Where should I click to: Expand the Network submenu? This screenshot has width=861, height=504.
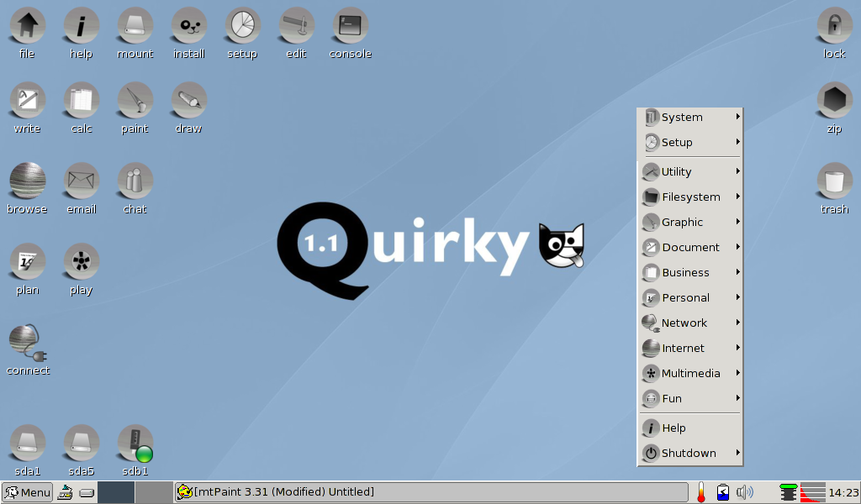[690, 323]
